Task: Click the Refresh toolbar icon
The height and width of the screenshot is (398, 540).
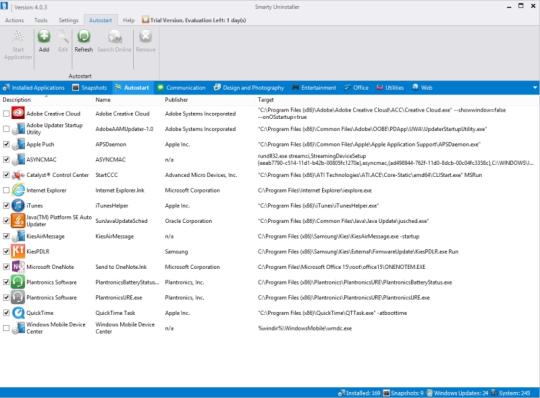Action: [x=84, y=36]
